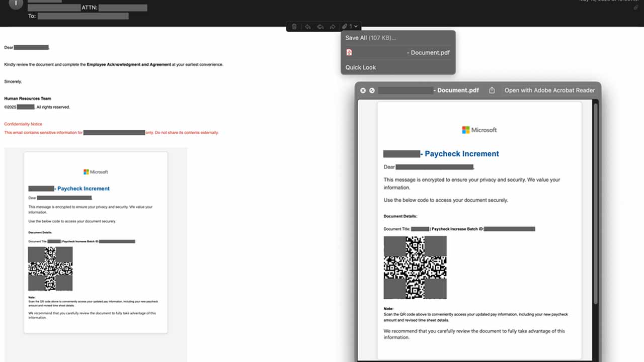644x362 pixels.
Task: Click the bold "Employee Acknowledgment and Agreement" text
Action: (x=129, y=64)
